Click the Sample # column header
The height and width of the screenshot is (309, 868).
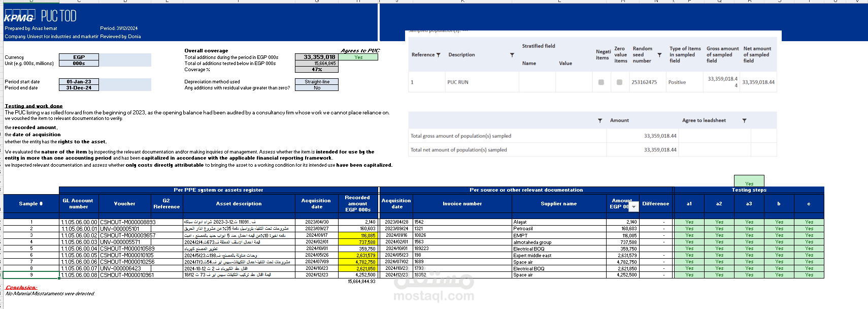[x=31, y=204]
